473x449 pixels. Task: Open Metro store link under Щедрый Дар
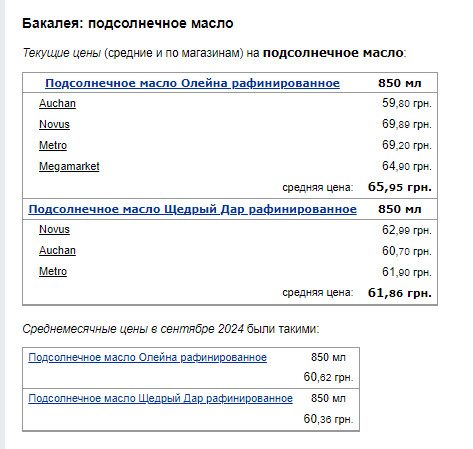[x=53, y=272]
